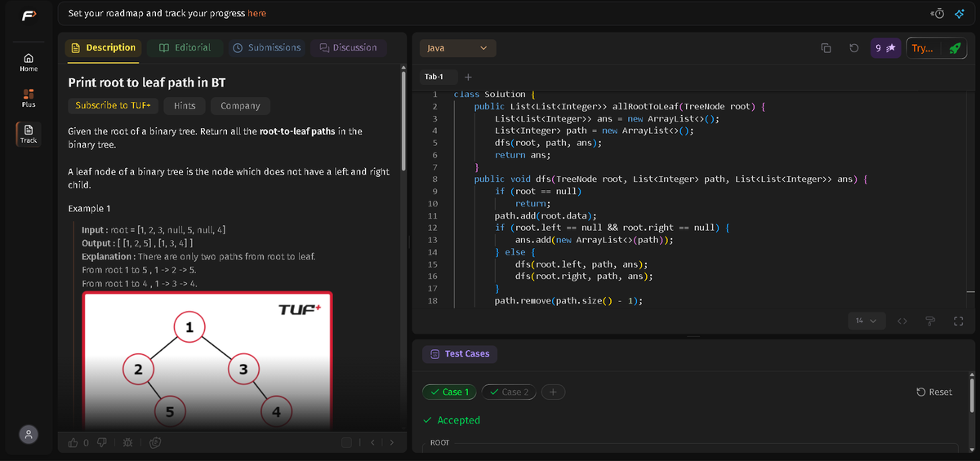
Task: Select editor tab Tab-1
Action: pyautogui.click(x=433, y=78)
